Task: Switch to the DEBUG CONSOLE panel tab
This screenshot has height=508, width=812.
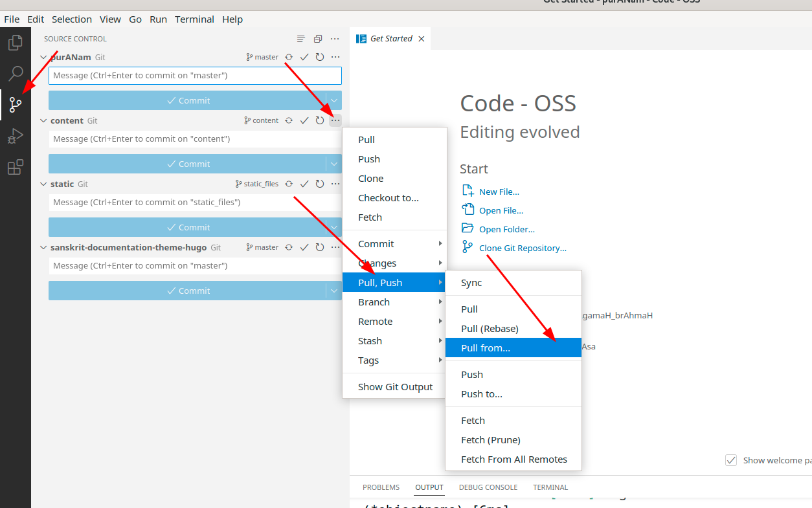Action: (488, 487)
